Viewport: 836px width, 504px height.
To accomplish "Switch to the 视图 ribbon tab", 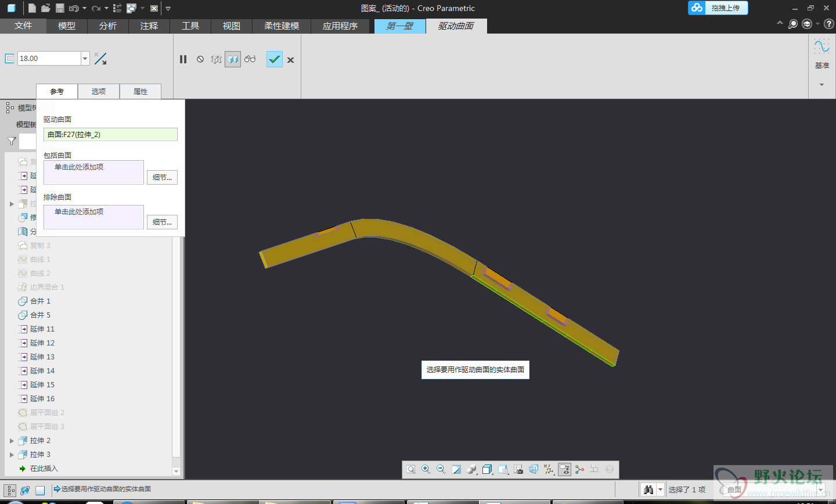I will pos(232,26).
